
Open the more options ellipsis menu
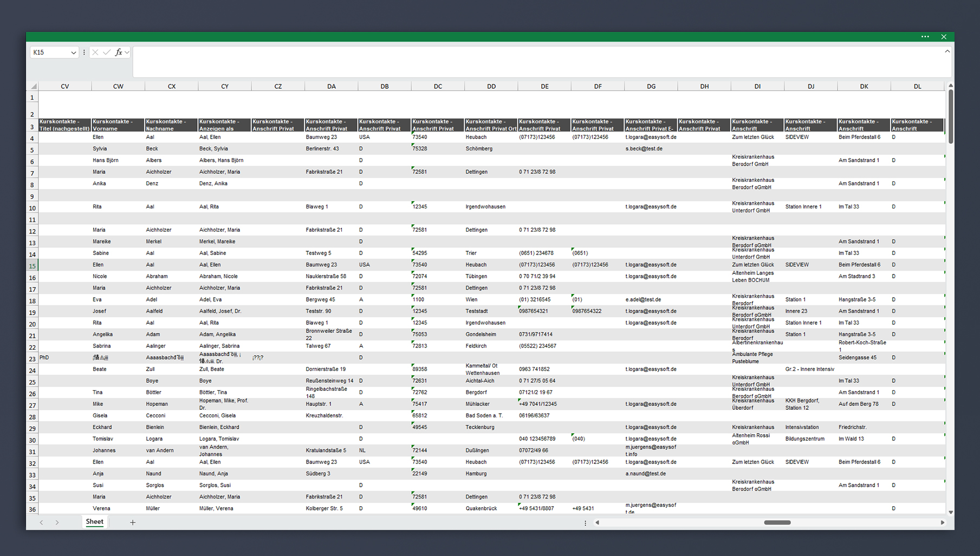coord(925,37)
